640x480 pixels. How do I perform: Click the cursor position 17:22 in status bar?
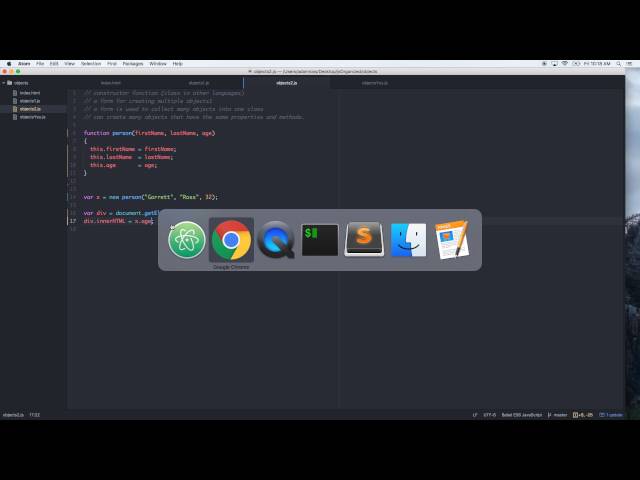35,415
